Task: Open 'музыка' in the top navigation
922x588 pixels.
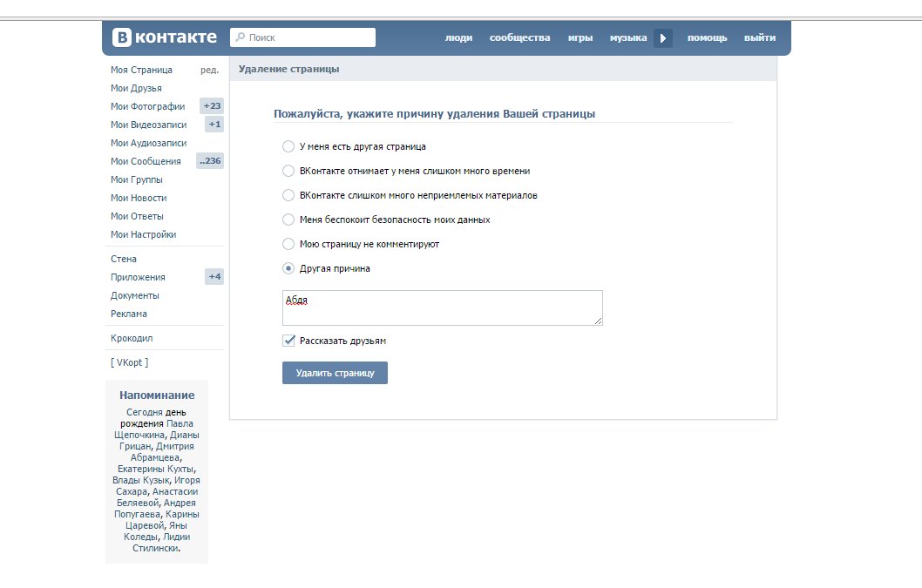Action: click(x=628, y=37)
